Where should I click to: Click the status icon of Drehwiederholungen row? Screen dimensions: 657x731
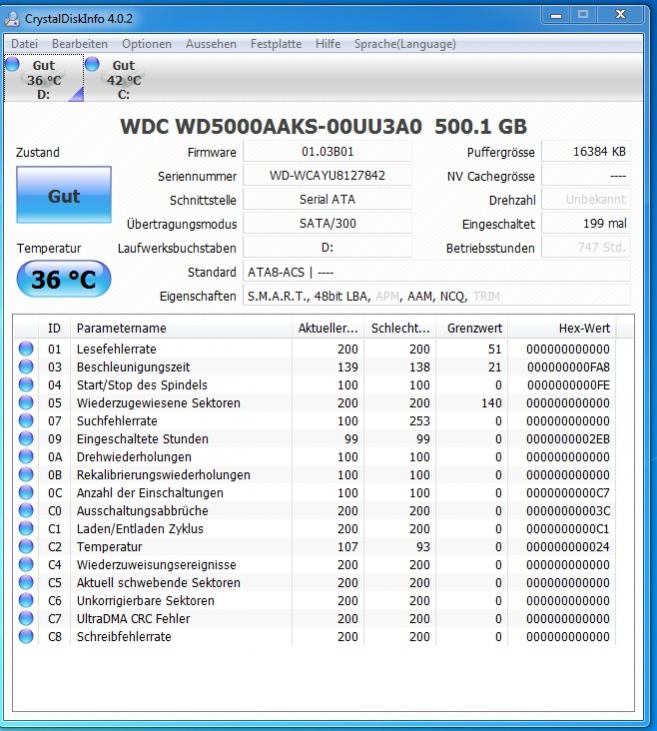26,456
